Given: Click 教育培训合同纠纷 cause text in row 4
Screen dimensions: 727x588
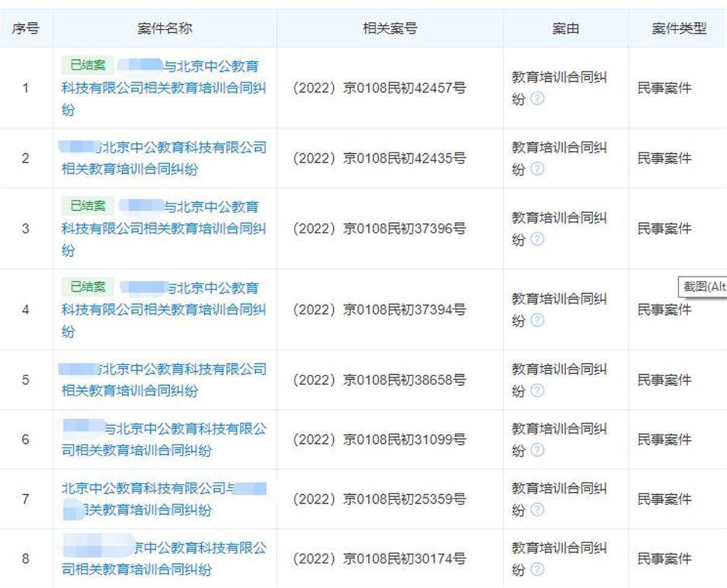Looking at the screenshot, I should tap(559, 309).
